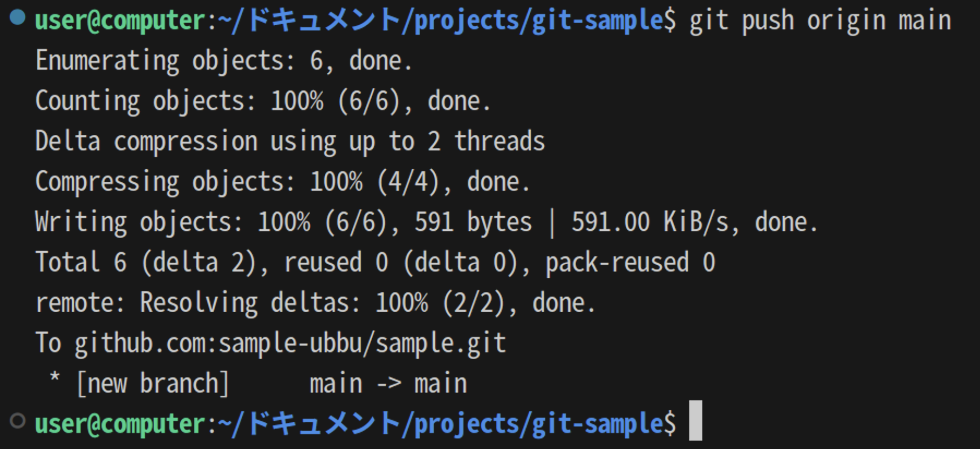The image size is (980, 449).
Task: Open the github.com:sample-ubbu/sample.git remote link
Action: coord(290,343)
